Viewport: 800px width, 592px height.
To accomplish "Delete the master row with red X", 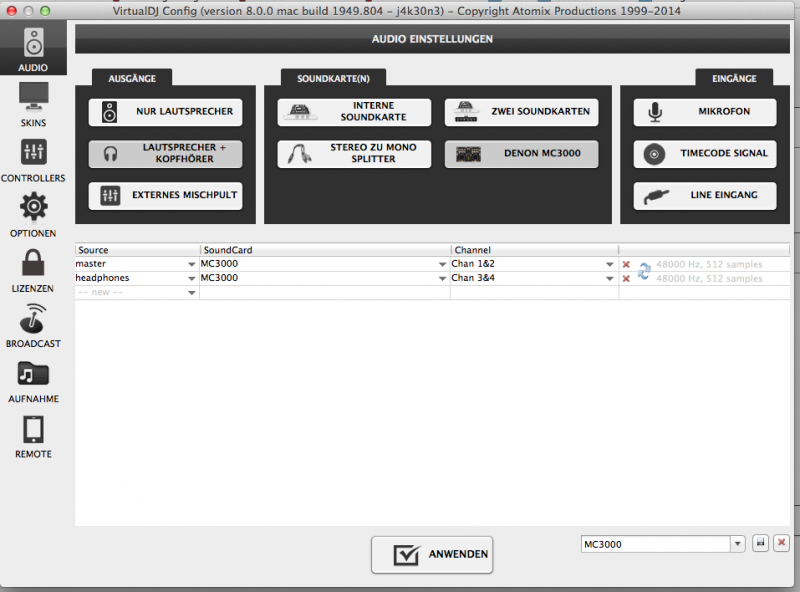I will click(626, 264).
